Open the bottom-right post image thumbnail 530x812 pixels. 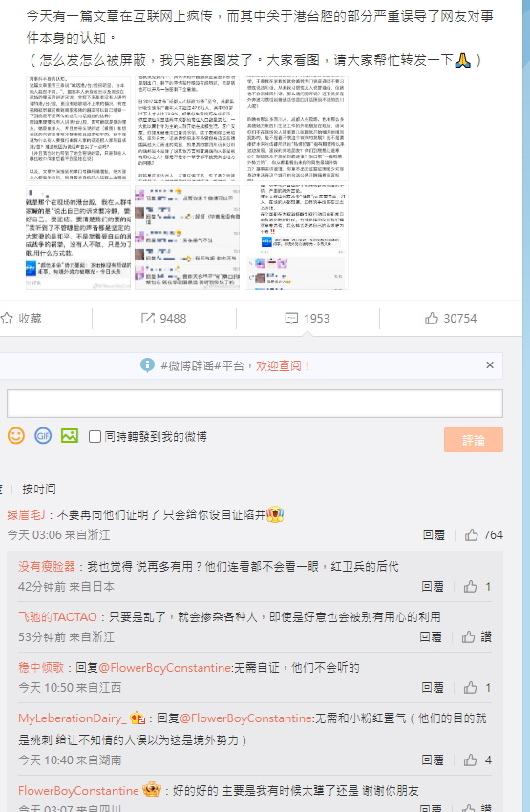pos(296,238)
